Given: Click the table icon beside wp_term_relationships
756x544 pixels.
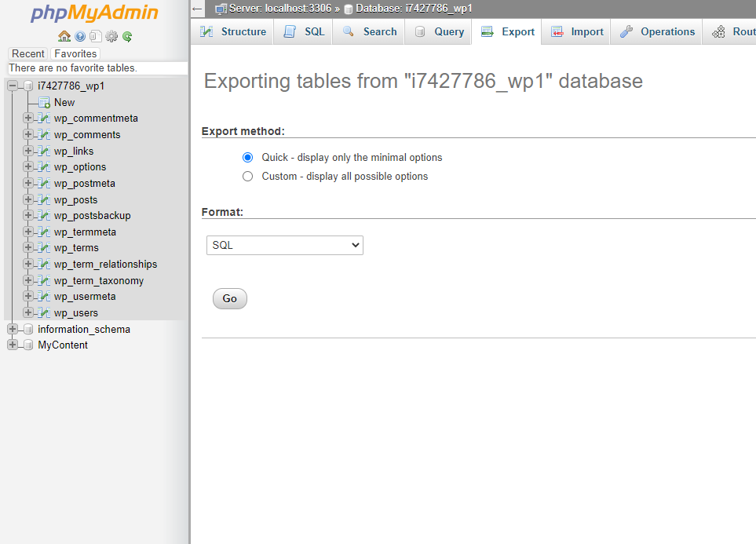Looking at the screenshot, I should [x=44, y=265].
